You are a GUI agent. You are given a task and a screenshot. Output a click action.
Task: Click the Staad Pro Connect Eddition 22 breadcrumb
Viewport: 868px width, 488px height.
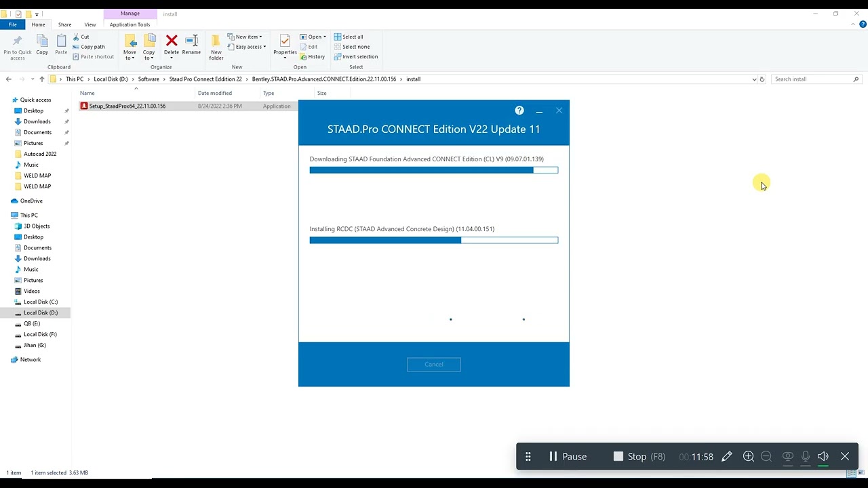click(x=205, y=79)
